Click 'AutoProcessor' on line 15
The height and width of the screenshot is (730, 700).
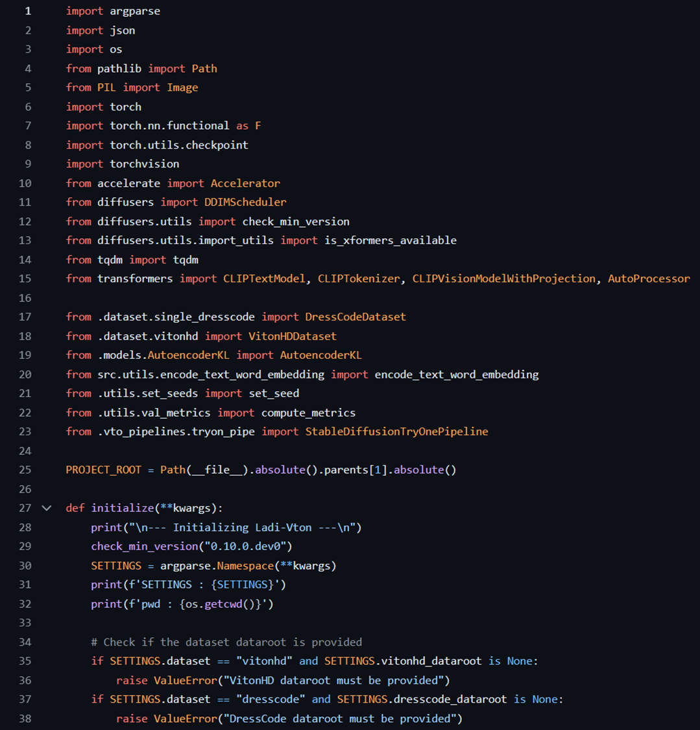coord(649,278)
